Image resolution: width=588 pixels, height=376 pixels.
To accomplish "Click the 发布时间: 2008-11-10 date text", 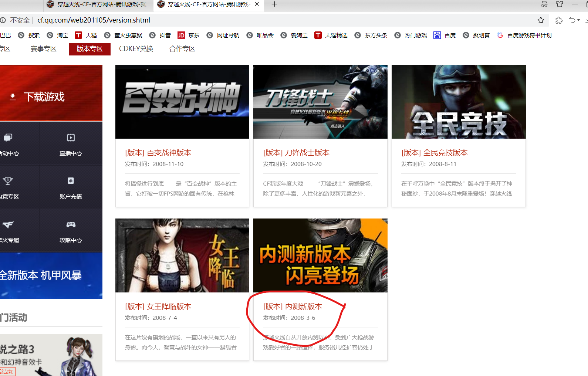I will (x=154, y=164).
